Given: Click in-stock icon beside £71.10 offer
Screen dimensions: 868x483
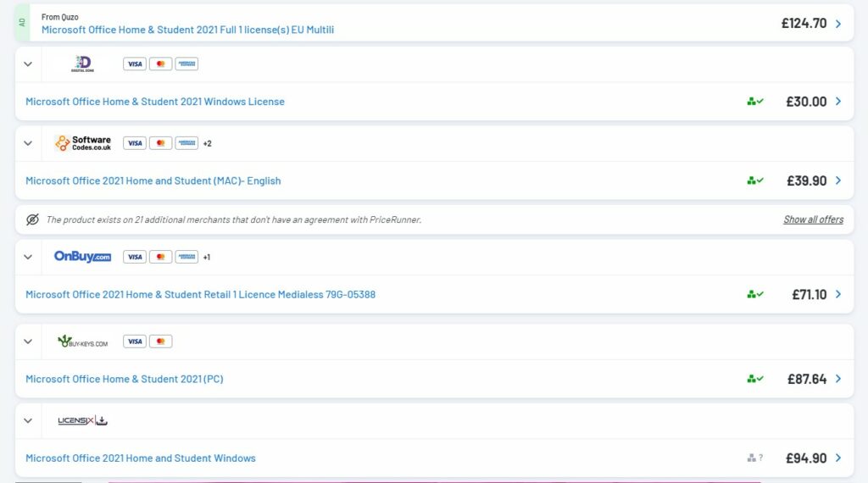Looking at the screenshot, I should pos(755,294).
